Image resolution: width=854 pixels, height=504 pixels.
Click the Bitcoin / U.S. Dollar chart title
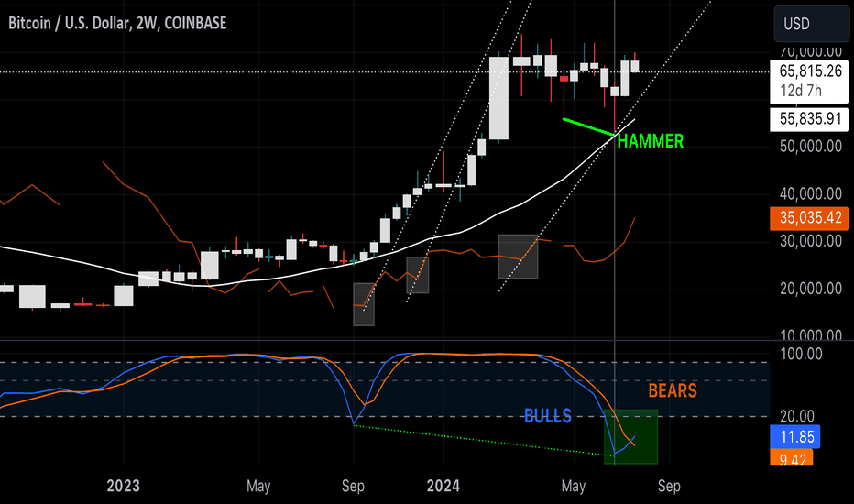tap(117, 23)
